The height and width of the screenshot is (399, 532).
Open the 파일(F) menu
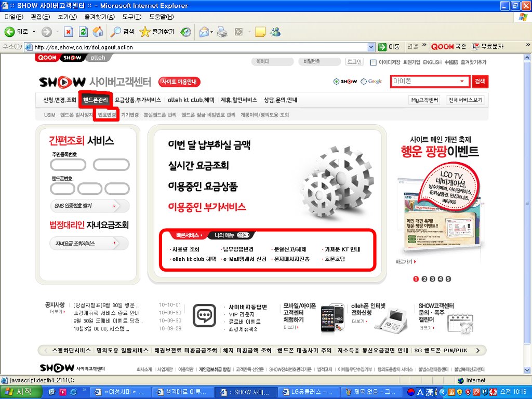14,17
